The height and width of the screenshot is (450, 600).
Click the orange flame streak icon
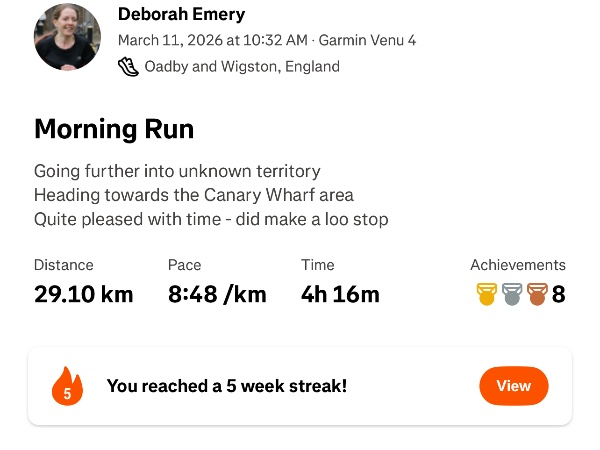[67, 387]
